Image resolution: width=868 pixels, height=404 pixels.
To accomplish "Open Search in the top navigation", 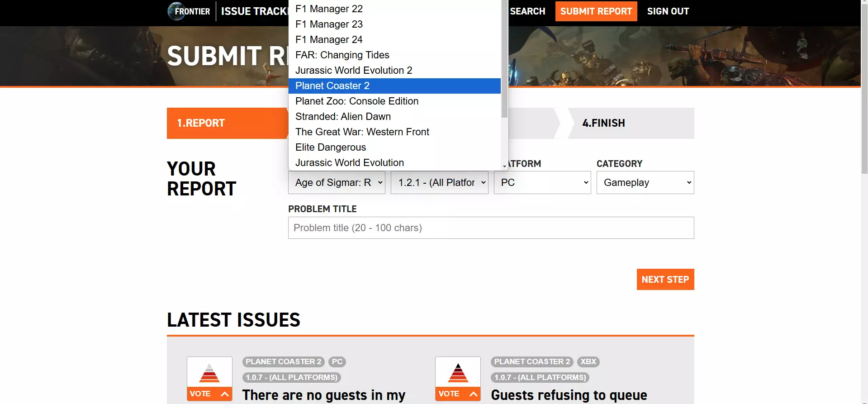I will pos(527,11).
